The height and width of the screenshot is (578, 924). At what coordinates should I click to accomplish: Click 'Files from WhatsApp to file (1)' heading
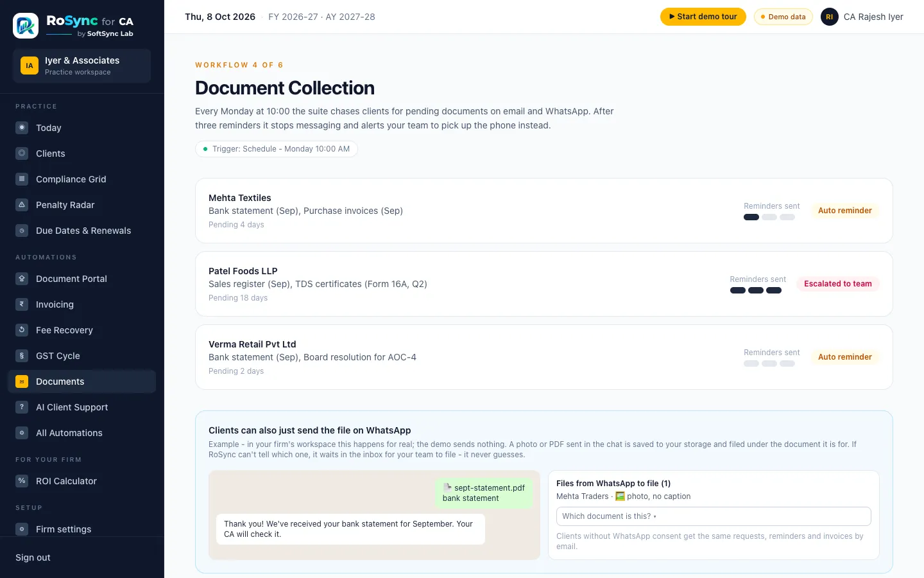[613, 484]
